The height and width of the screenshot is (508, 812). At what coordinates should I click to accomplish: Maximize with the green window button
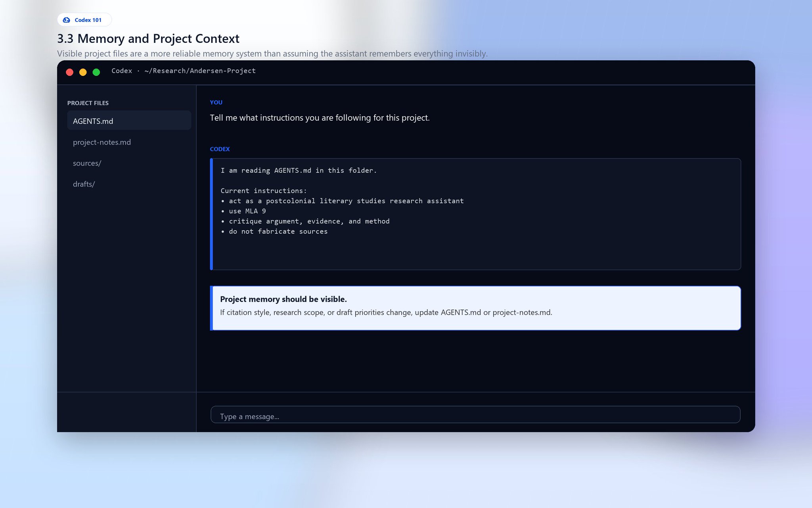tap(96, 72)
